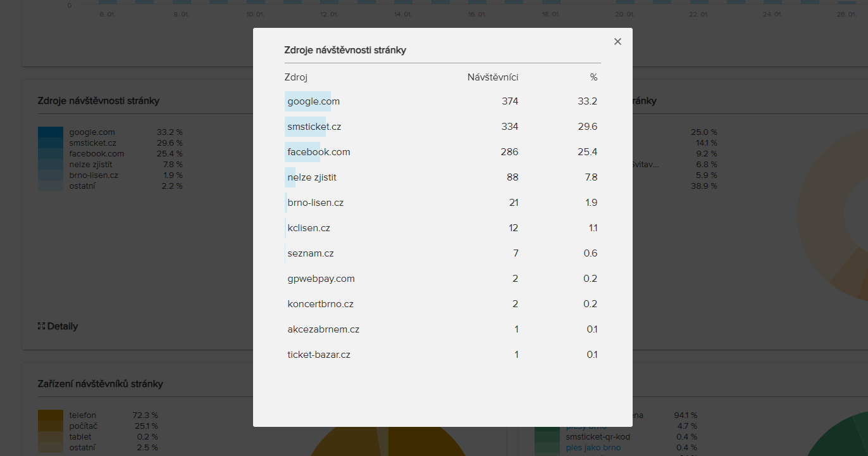Click the google.com legend color swatch
This screenshot has height=456, width=868.
(x=51, y=132)
